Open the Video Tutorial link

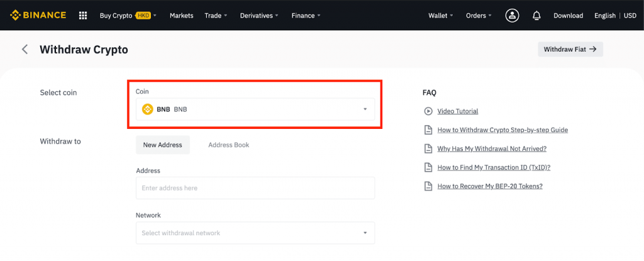pos(458,111)
